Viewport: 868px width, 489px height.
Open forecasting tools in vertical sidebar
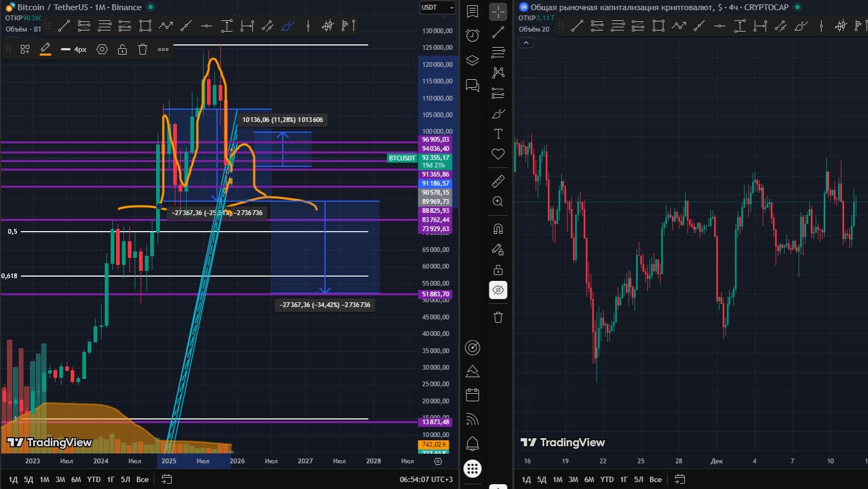pyautogui.click(x=498, y=93)
